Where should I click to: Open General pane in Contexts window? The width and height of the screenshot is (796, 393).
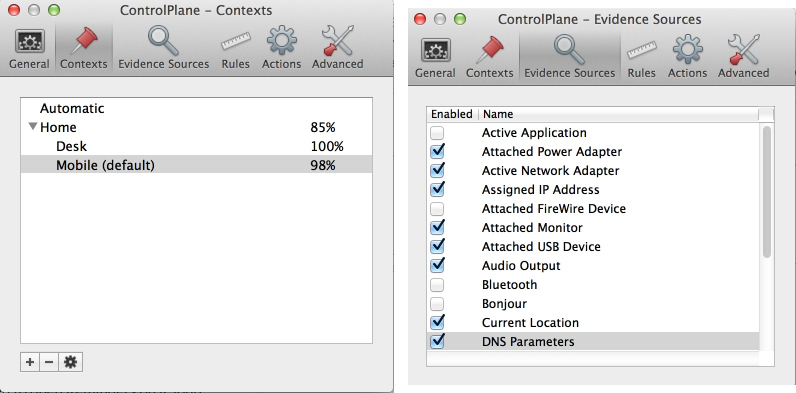(29, 49)
